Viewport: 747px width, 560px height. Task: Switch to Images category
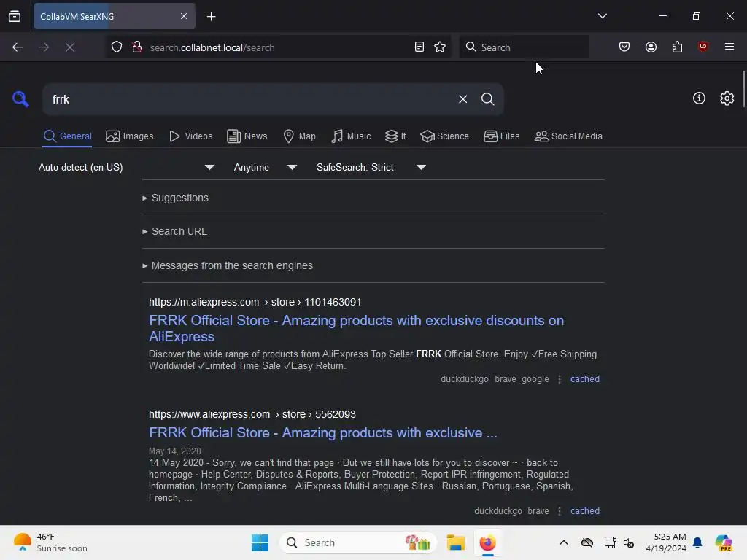click(x=130, y=136)
